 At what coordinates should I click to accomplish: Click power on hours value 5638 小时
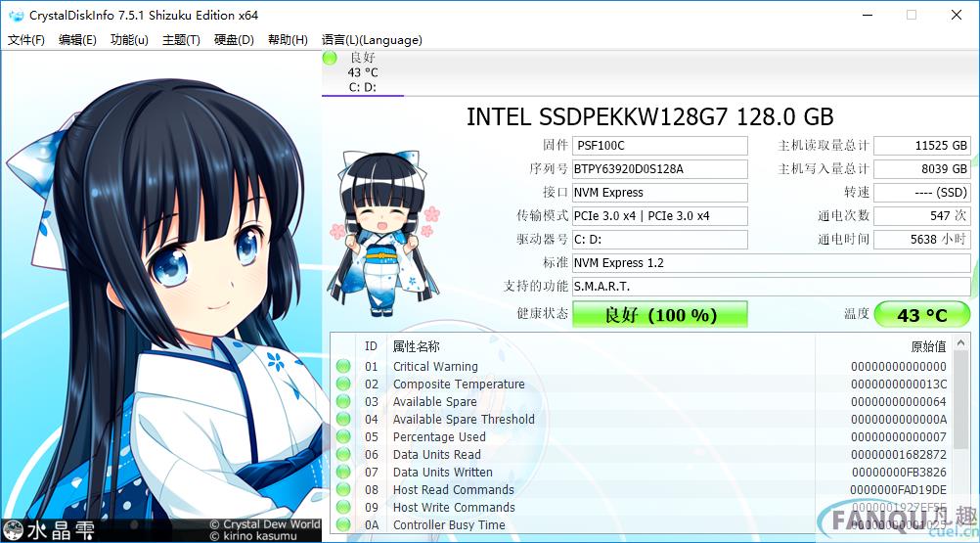pyautogui.click(x=922, y=240)
